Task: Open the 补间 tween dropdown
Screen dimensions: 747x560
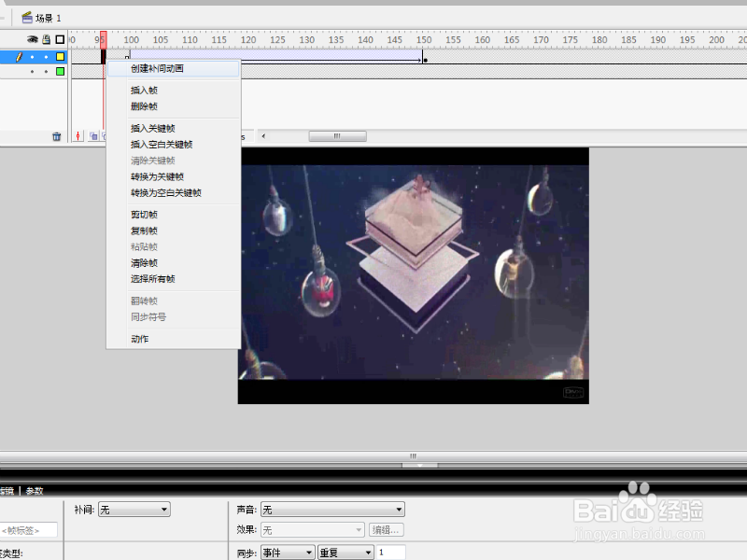Action: pos(134,510)
